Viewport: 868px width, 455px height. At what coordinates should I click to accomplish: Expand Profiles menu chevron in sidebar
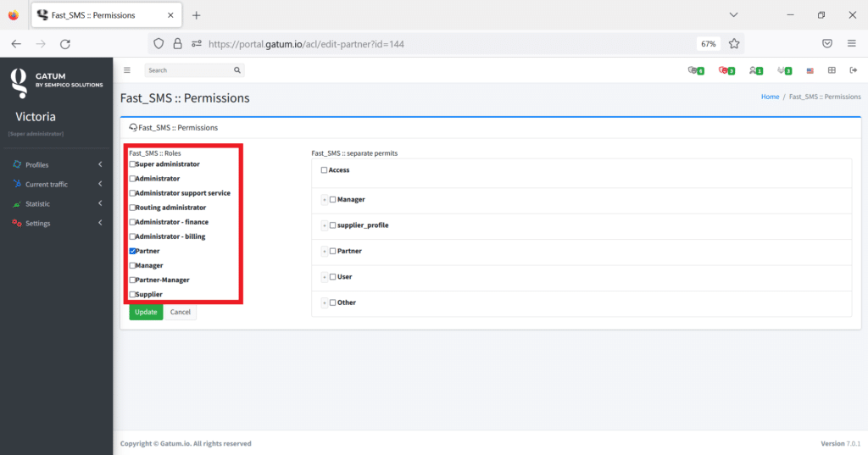100,164
